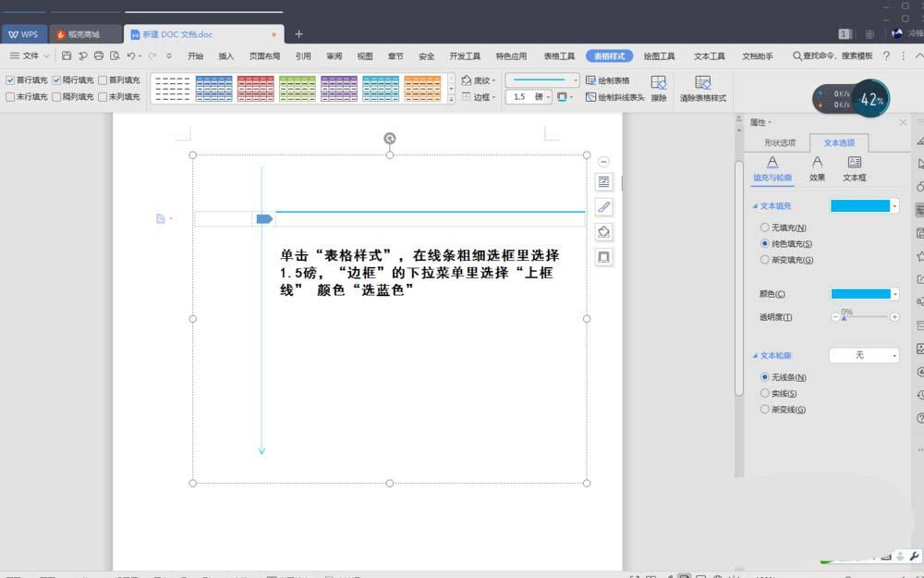Expand the Border (边框) dropdown menu
924x578 pixels.
coord(493,96)
